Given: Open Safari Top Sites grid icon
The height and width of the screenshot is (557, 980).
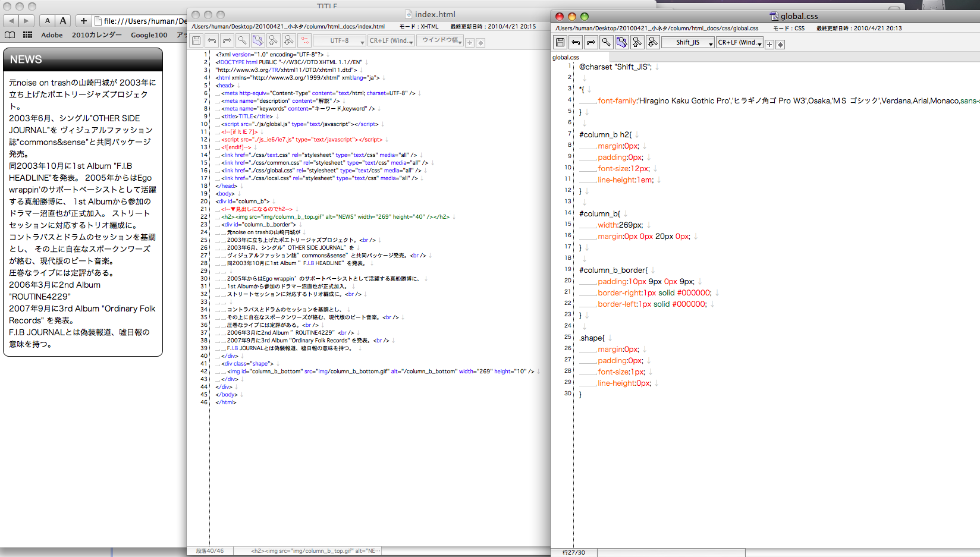Looking at the screenshot, I should point(27,35).
